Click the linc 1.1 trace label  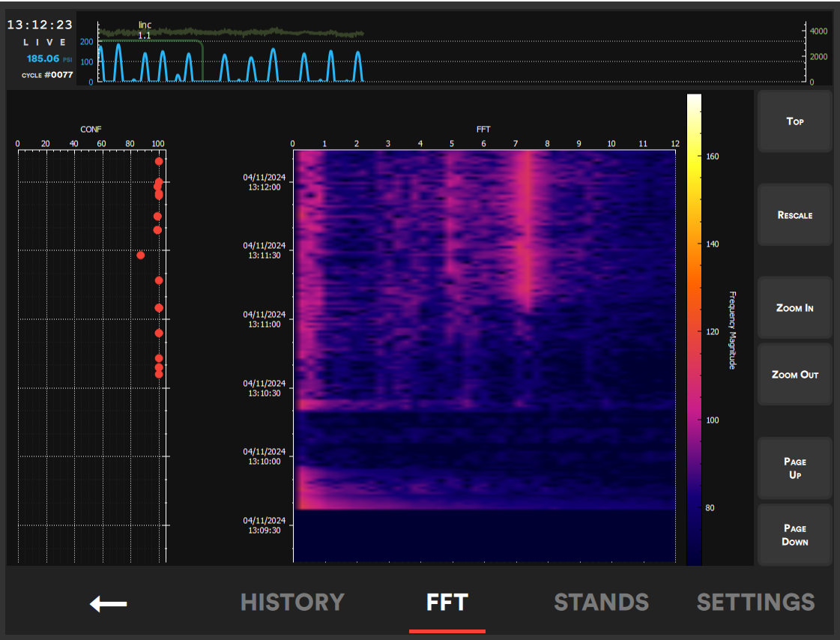tap(145, 30)
